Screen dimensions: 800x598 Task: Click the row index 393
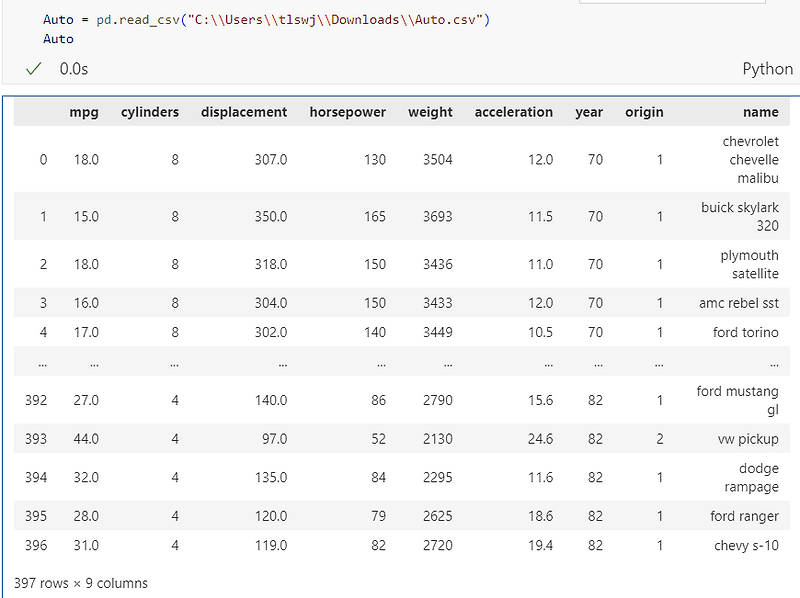coord(37,437)
